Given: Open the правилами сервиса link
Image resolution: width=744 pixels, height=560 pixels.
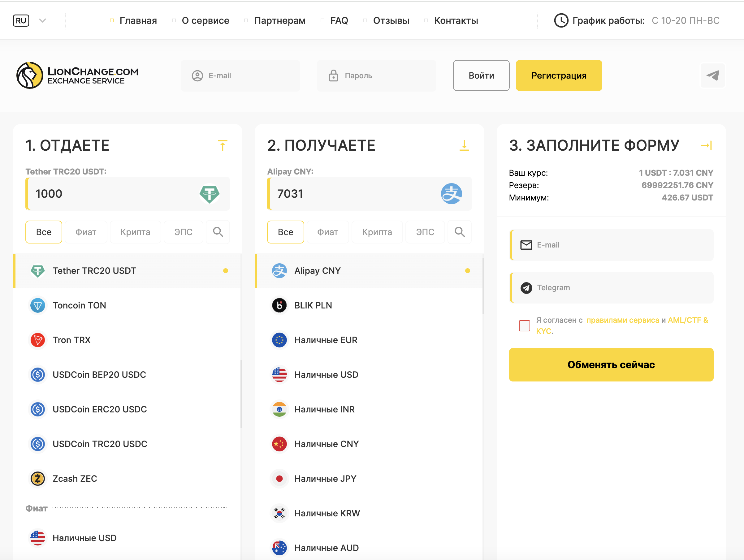Looking at the screenshot, I should tap(623, 320).
